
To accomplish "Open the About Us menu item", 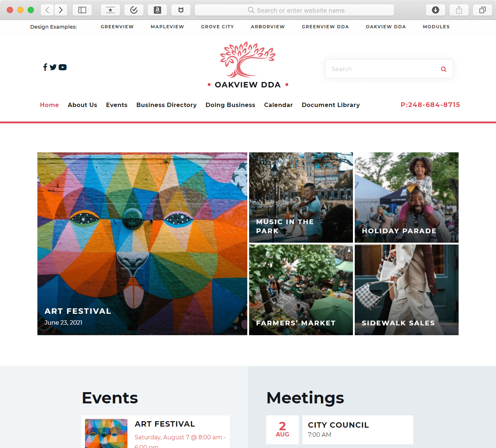I will click(82, 105).
